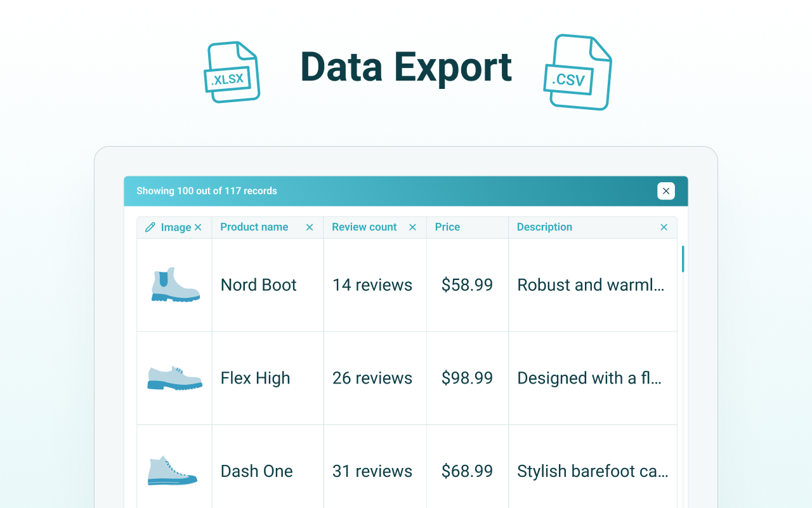Delete the Review count column
Image resolution: width=812 pixels, height=508 pixels.
point(412,227)
